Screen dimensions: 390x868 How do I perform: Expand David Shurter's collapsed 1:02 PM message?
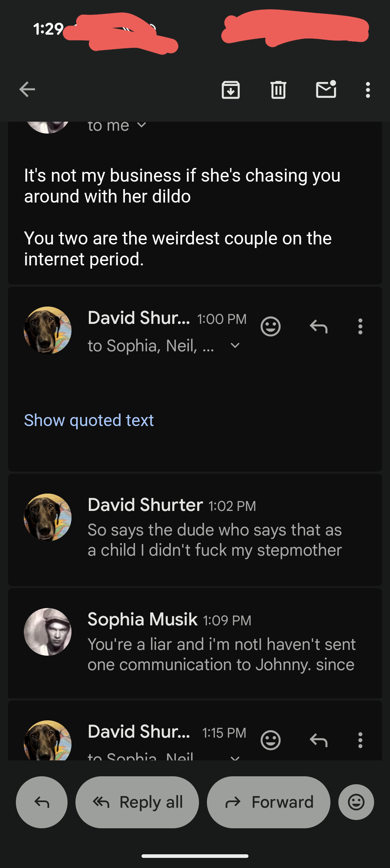[x=214, y=530]
